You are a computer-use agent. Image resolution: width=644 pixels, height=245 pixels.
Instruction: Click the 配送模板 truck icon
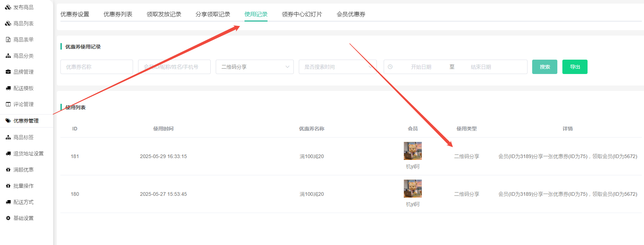pos(8,88)
